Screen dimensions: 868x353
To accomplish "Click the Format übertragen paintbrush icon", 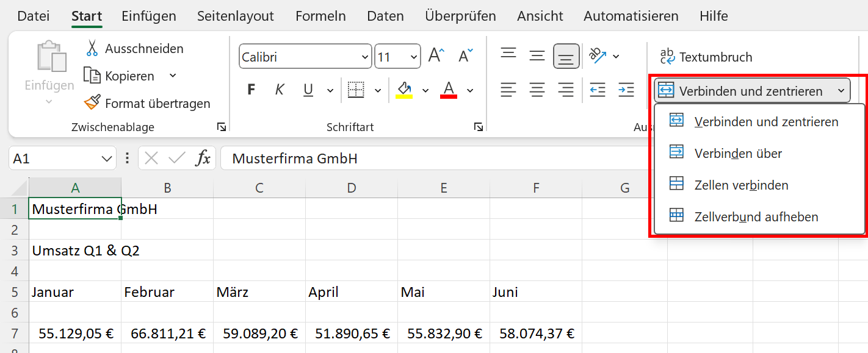I will click(92, 103).
